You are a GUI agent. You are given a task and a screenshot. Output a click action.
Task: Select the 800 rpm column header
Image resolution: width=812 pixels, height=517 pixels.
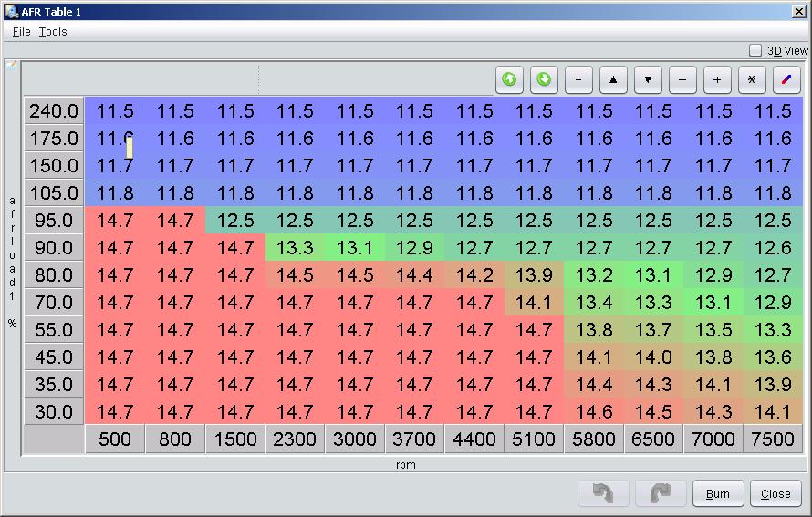(x=175, y=439)
